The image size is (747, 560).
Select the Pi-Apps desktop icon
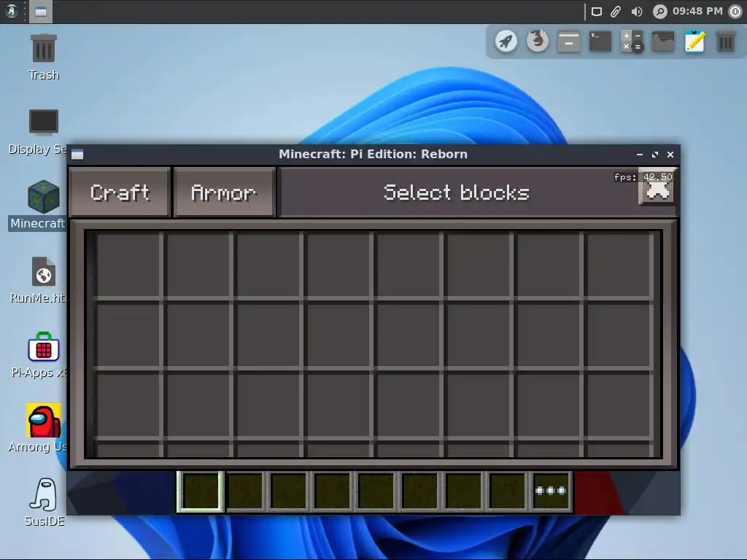40,355
